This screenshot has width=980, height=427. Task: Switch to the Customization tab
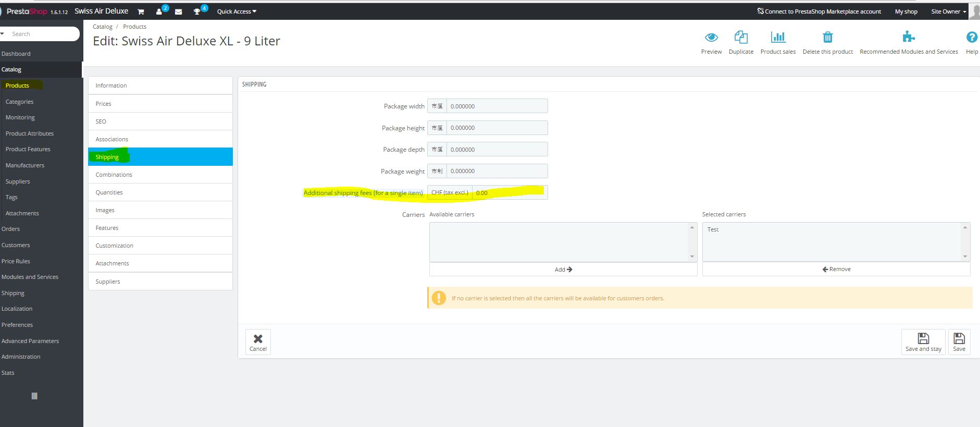click(160, 246)
